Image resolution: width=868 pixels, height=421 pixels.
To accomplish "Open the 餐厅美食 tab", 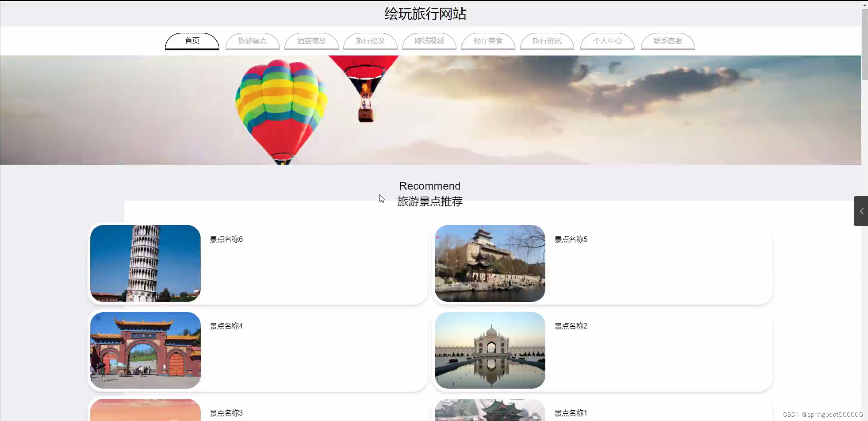I will click(488, 41).
